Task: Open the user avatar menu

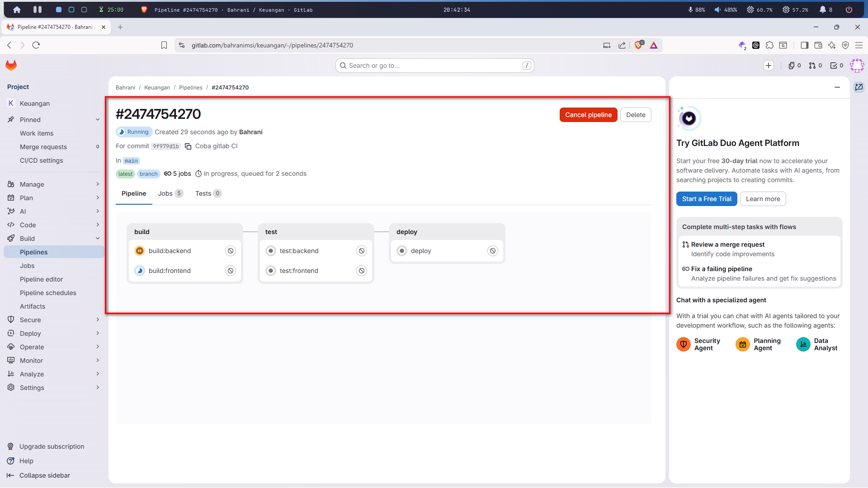Action: point(857,66)
